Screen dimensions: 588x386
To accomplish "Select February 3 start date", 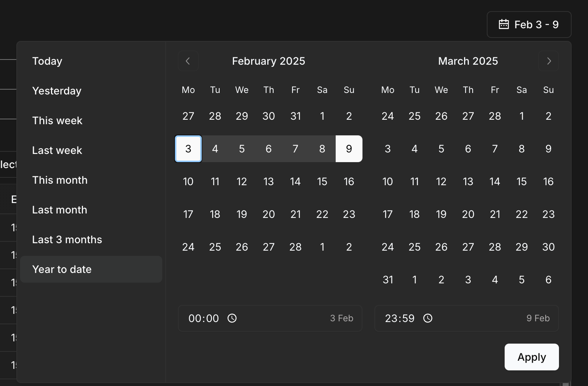I will pos(188,149).
